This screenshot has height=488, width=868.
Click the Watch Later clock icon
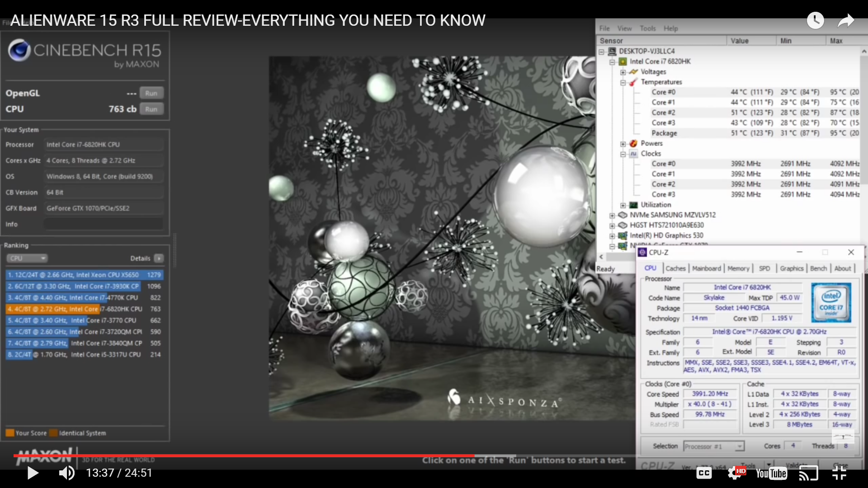pyautogui.click(x=816, y=20)
